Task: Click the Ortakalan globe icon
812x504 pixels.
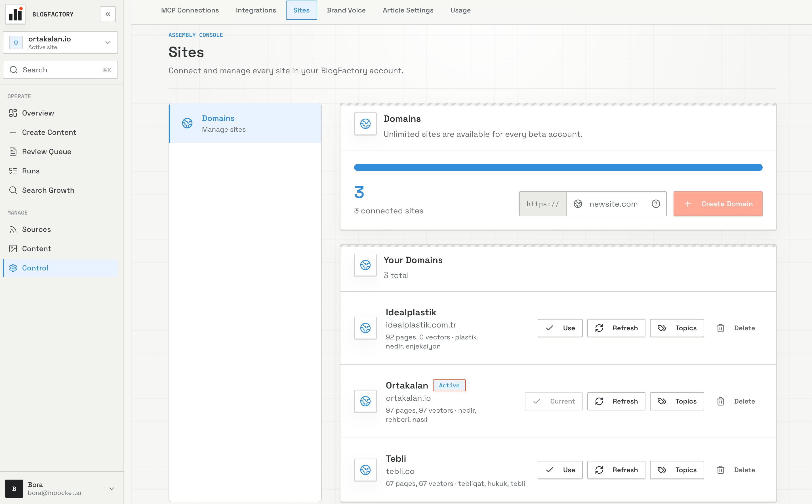Action: pos(365,401)
